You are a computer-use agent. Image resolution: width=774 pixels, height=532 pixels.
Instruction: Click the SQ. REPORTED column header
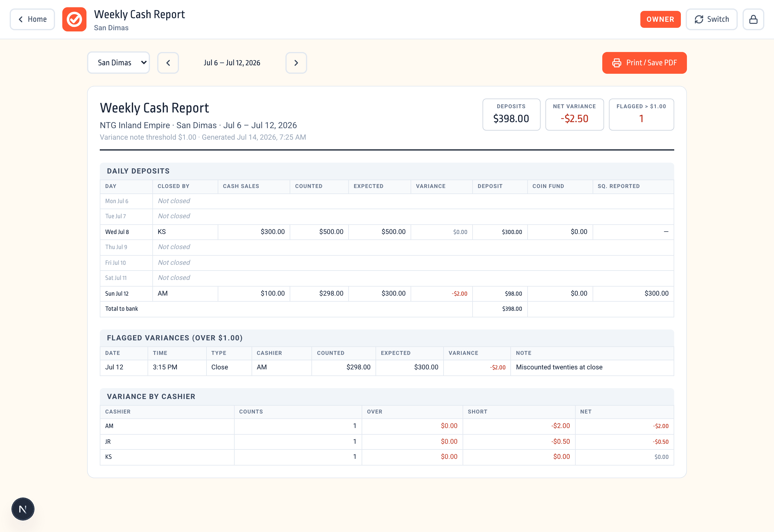click(x=618, y=186)
